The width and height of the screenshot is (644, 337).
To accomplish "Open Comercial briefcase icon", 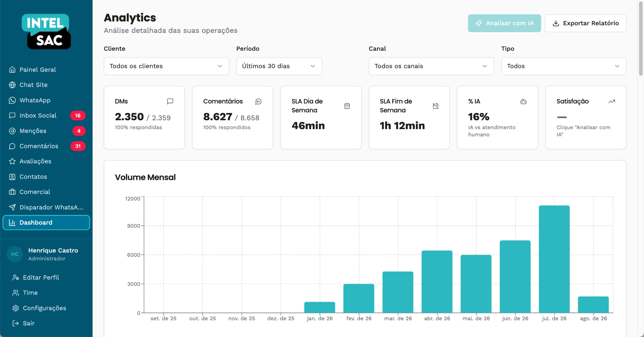I will (x=12, y=192).
